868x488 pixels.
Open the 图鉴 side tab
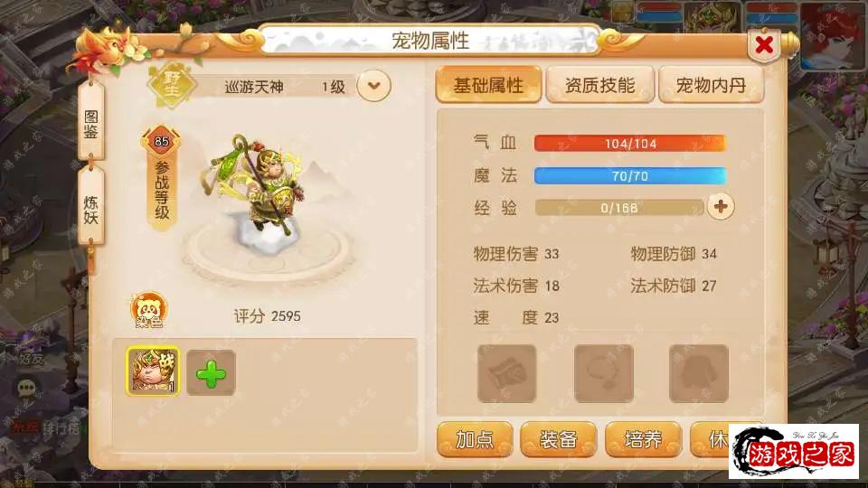pos(90,123)
